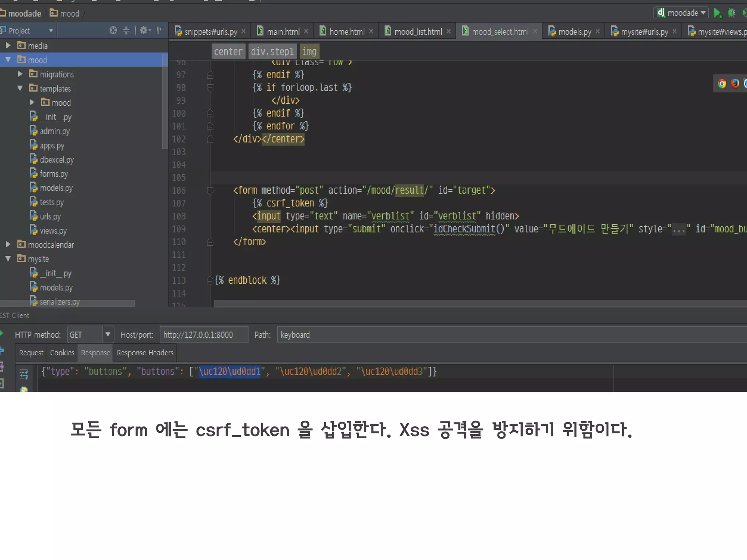The width and height of the screenshot is (747, 560).
Task: Open page in Chrome browser icon
Action: [721, 83]
